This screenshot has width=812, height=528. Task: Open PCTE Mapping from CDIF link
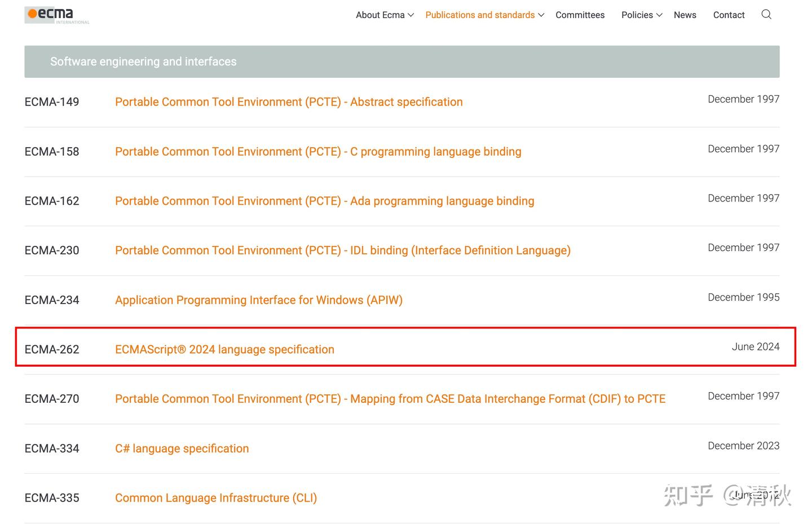tap(390, 399)
